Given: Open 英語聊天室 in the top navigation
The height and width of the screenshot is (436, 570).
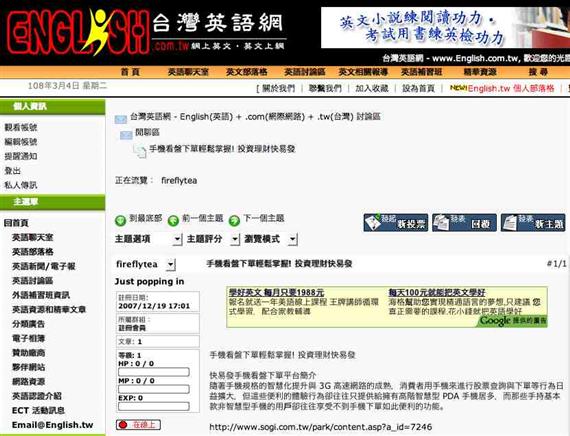Looking at the screenshot, I should (188, 72).
